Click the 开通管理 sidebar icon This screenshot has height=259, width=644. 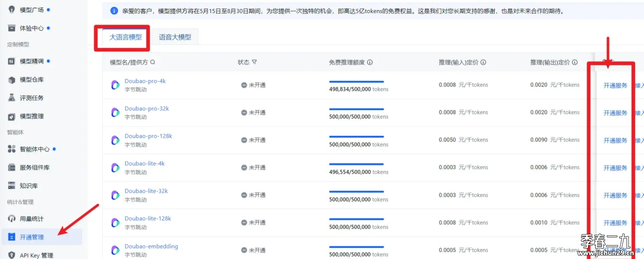pyautogui.click(x=12, y=237)
